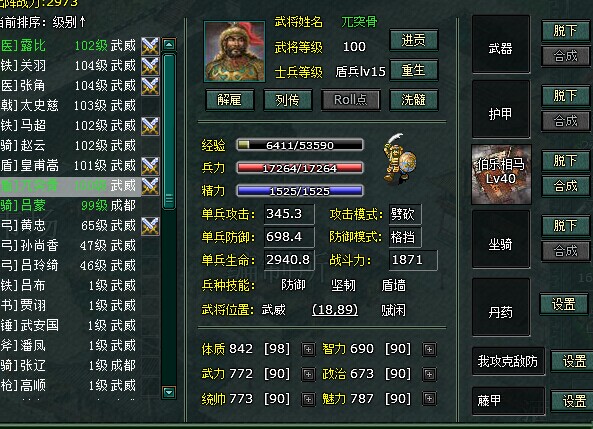The image size is (593, 429).
Task: Click the general portrait of 兀突骨
Action: click(x=234, y=51)
